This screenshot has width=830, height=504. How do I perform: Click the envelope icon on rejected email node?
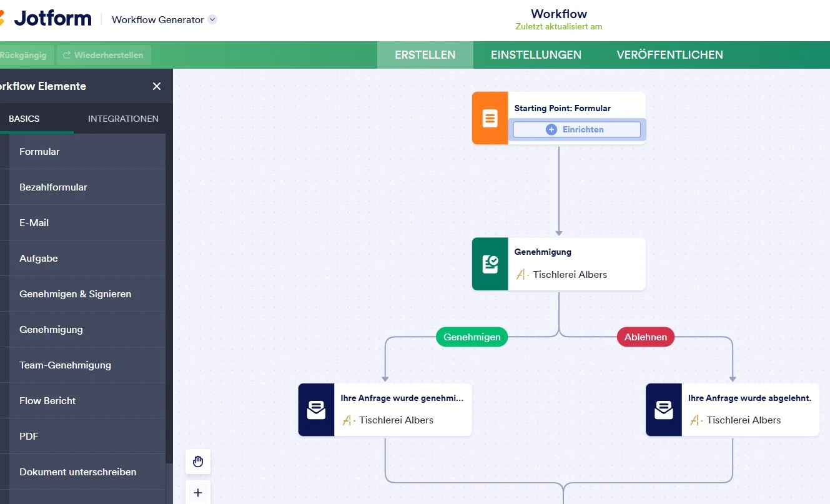click(664, 410)
